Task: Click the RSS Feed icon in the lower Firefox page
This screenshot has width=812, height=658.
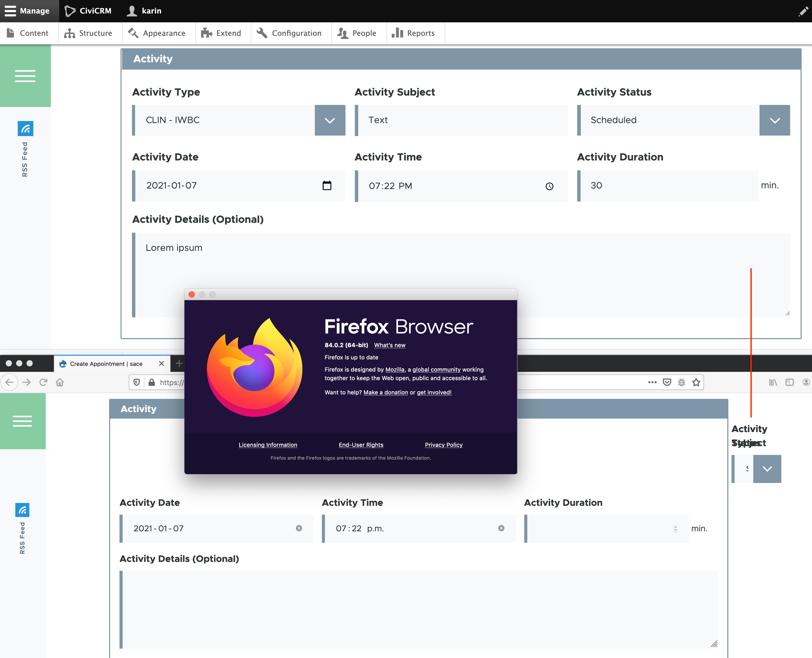Action: pos(22,510)
